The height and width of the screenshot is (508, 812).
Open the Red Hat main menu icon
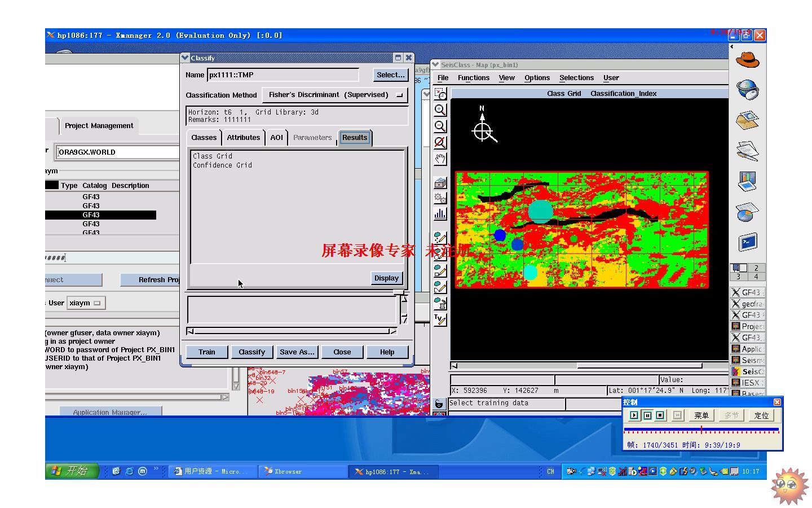point(748,59)
